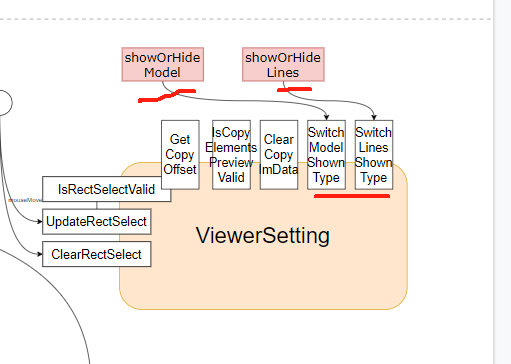The image size is (511, 364).
Task: Click red underline below Switch Shown Type boxes
Action: tap(352, 196)
